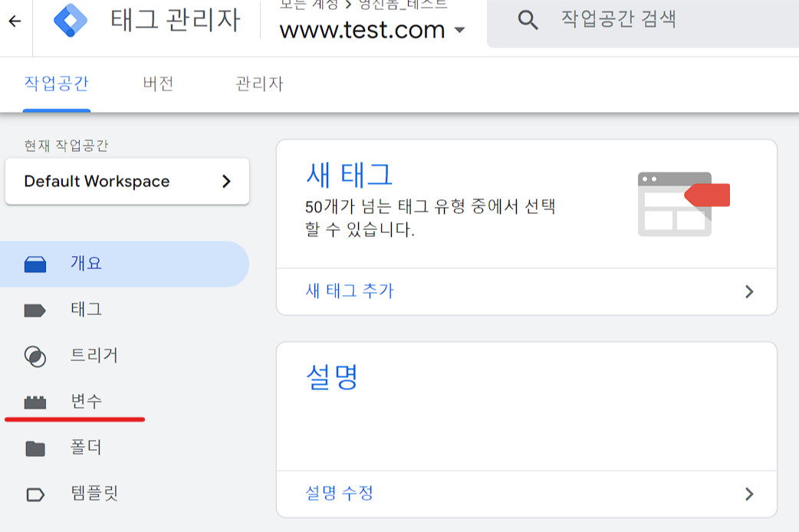Click the 태그 tag icon in the sidebar

(35, 310)
